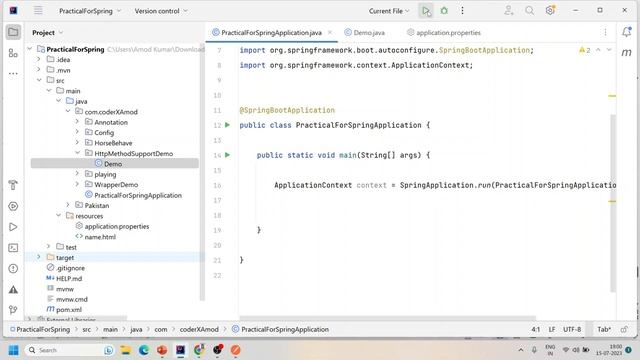Screen dimensions: 640x360
Task: Open the Maven tool window
Action: point(627,53)
